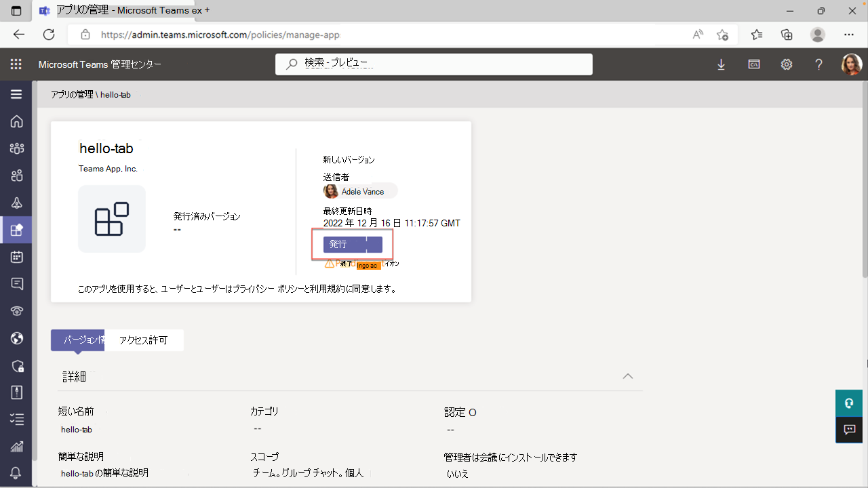The image size is (868, 488).
Task: Click the hello-tab app icon thumbnail
Action: 112,219
